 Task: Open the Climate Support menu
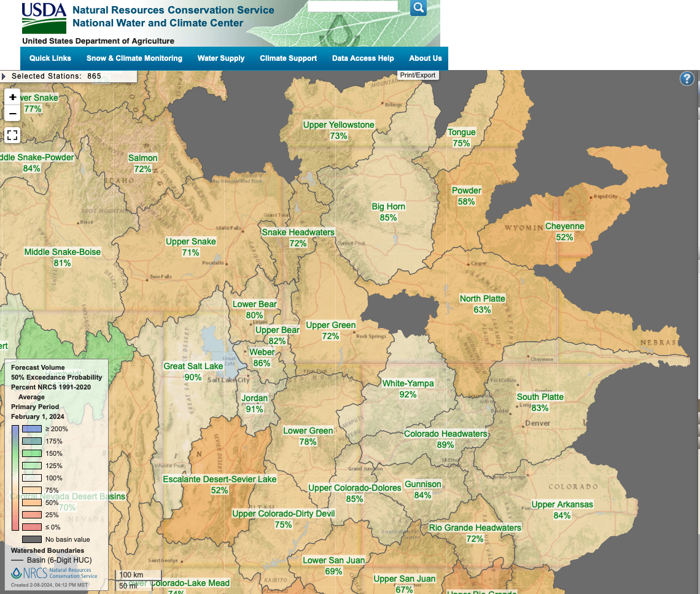click(x=289, y=58)
